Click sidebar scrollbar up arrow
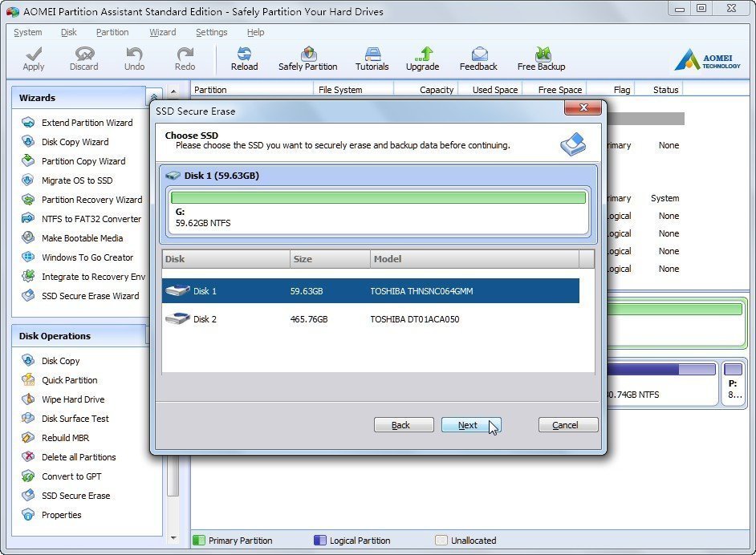This screenshot has width=756, height=555. click(173, 91)
